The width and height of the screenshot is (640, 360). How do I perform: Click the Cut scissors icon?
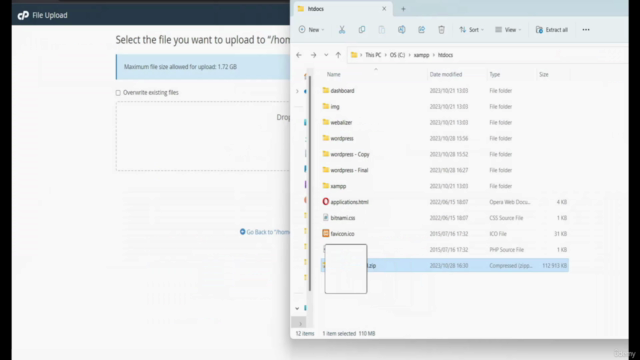[342, 29]
